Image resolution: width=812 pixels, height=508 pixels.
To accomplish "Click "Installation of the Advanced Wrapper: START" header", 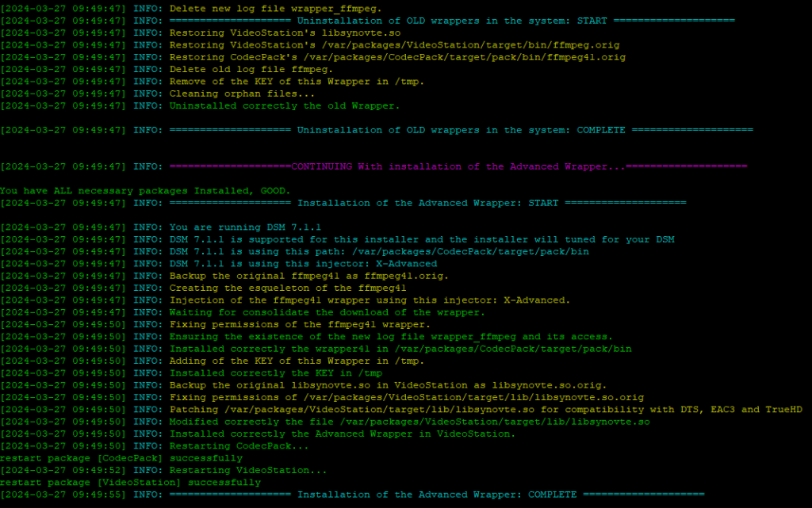I will coord(427,203).
